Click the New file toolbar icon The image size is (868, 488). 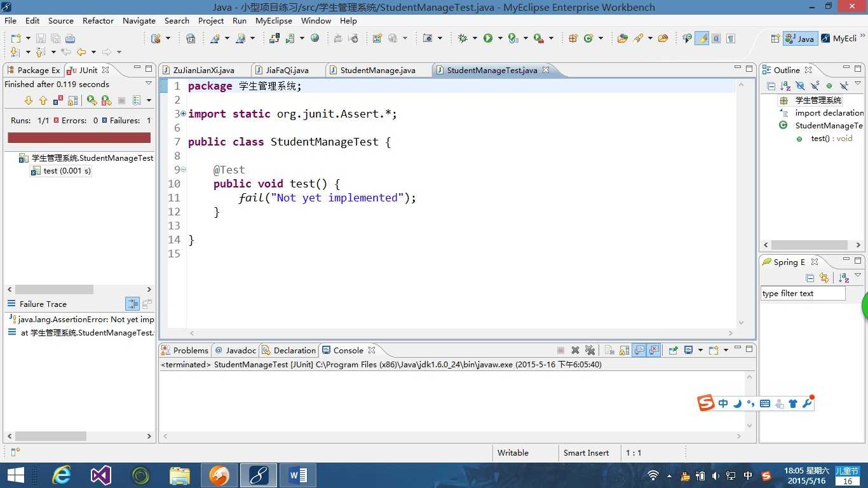pyautogui.click(x=15, y=38)
